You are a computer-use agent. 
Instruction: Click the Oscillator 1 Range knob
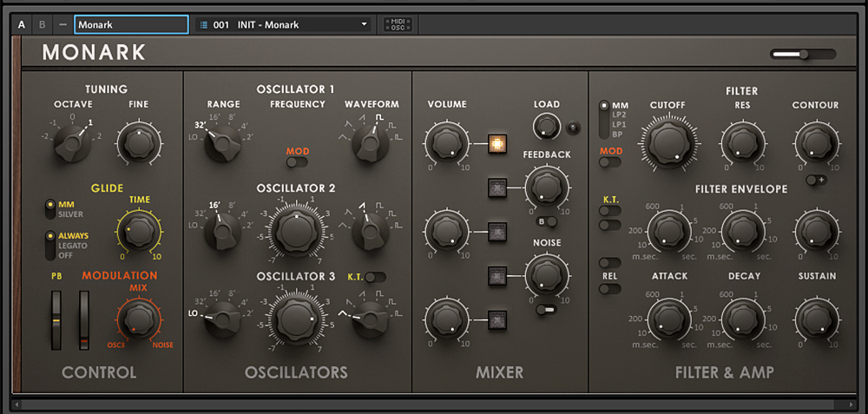[222, 143]
